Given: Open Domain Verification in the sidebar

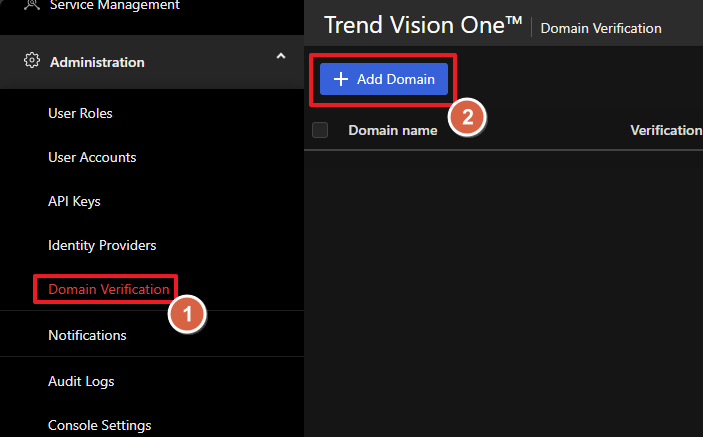Looking at the screenshot, I should click(108, 289).
